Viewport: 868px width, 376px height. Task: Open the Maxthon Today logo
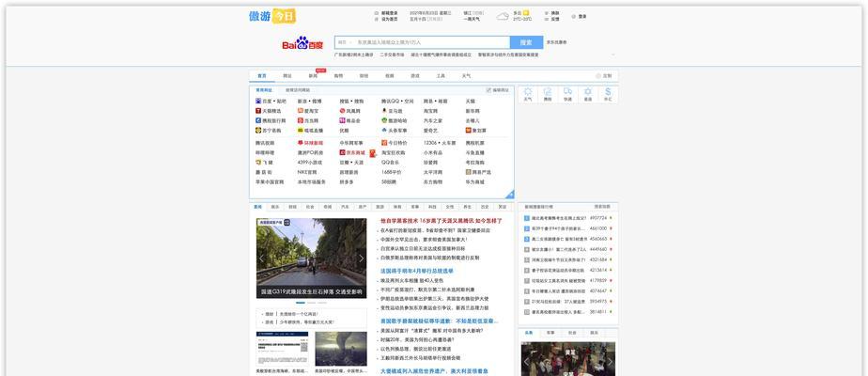click(272, 16)
